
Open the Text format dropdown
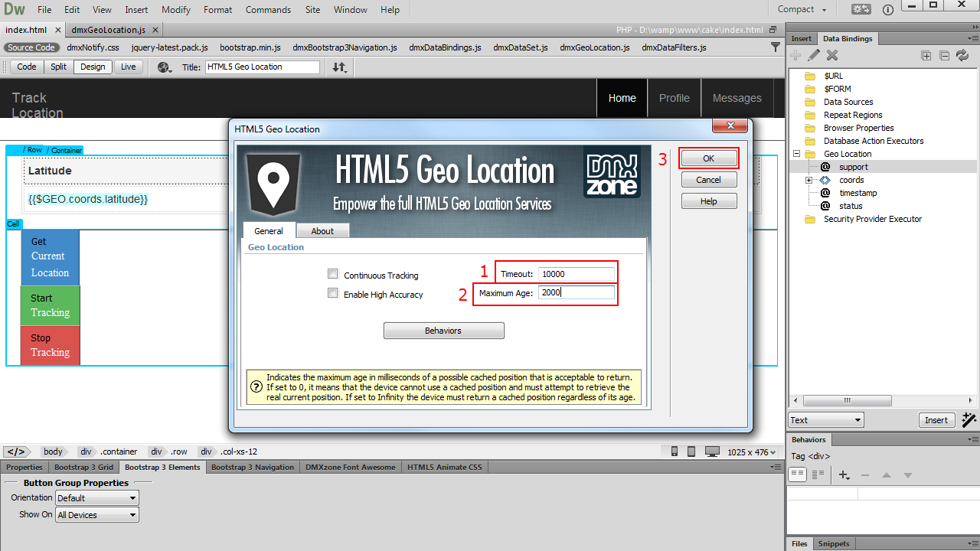click(825, 420)
